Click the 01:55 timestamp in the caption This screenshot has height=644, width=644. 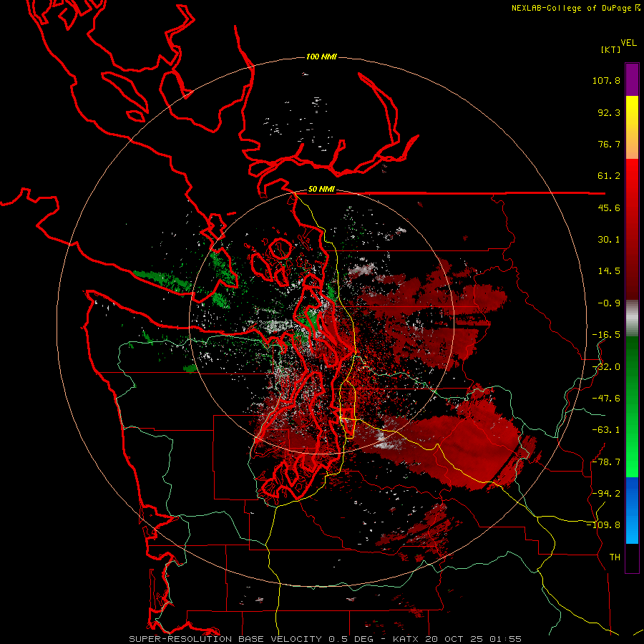tap(506, 639)
